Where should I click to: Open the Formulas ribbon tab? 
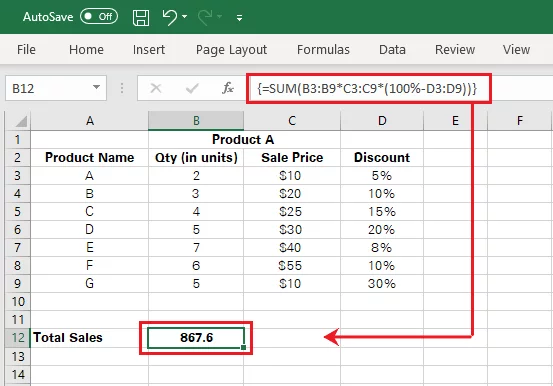(323, 49)
